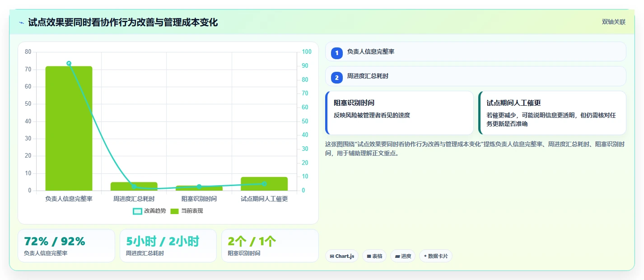Image resolution: width=644 pixels, height=280 pixels.
Task: Open the 阻塞识别时间 info card
Action: (399, 113)
